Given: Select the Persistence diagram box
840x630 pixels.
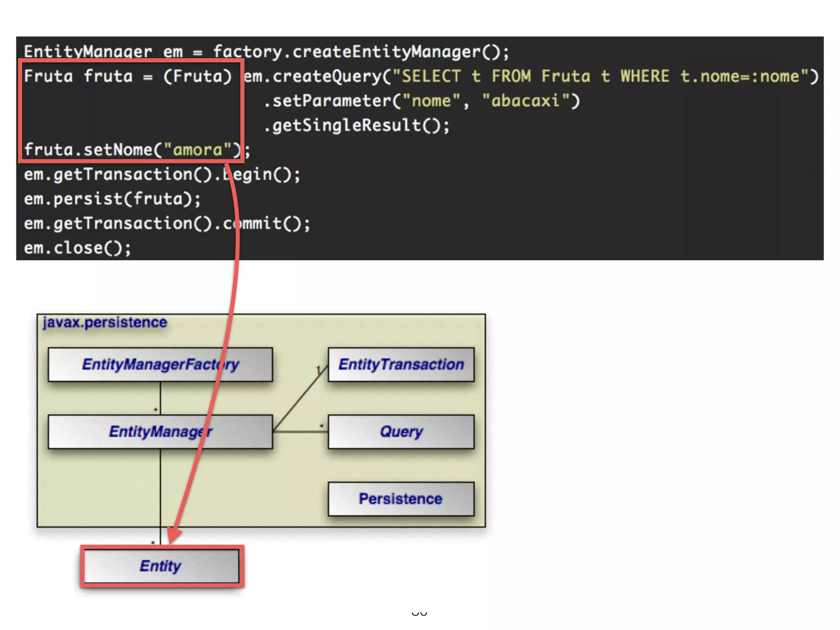Looking at the screenshot, I should tap(401, 499).
